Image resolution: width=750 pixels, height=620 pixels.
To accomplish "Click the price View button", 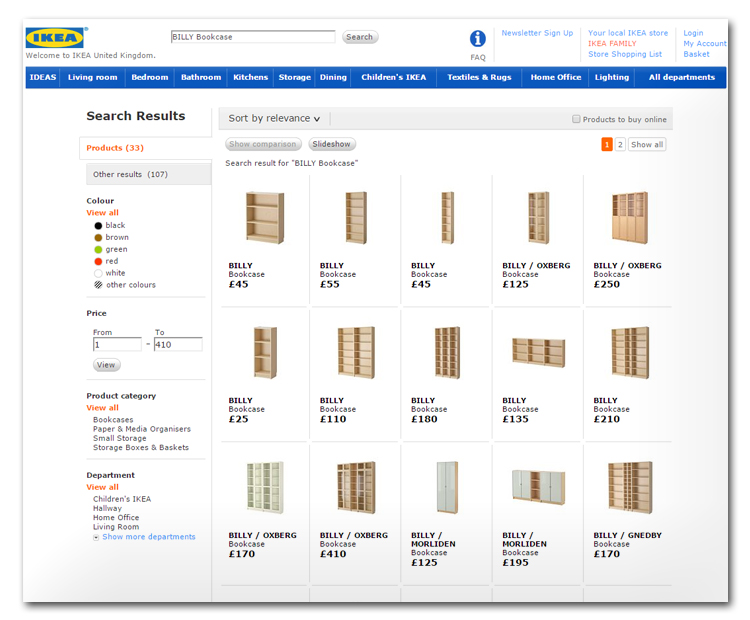I will [106, 365].
